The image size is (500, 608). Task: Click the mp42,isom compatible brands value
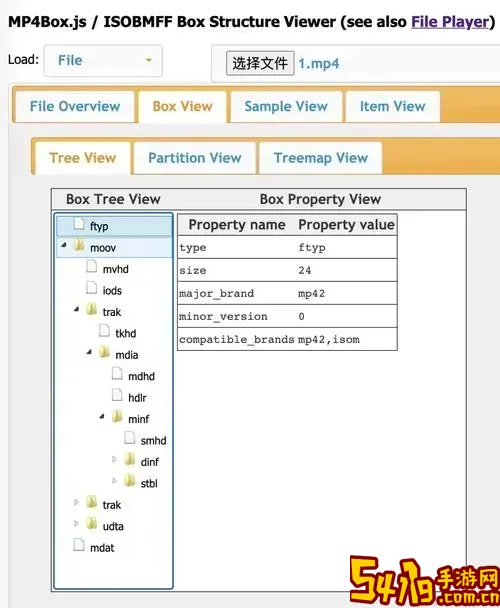(x=329, y=340)
